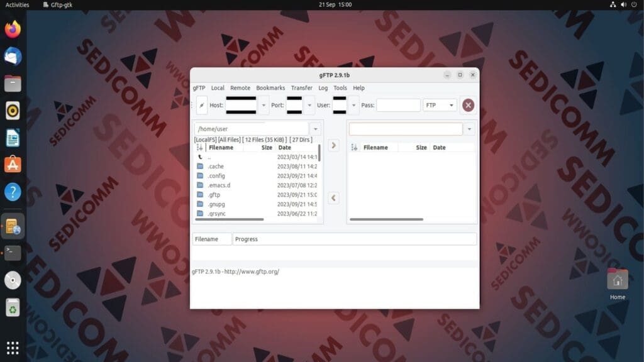Viewport: 644px width, 362px height.
Task: Click the Gftp-gtk app menu in the top bar
Action: [58, 4]
